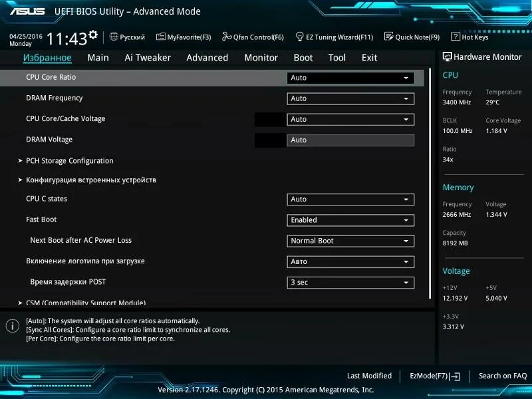The height and width of the screenshot is (399, 532).
Task: Open CPU C states dropdown
Action: [x=350, y=199]
